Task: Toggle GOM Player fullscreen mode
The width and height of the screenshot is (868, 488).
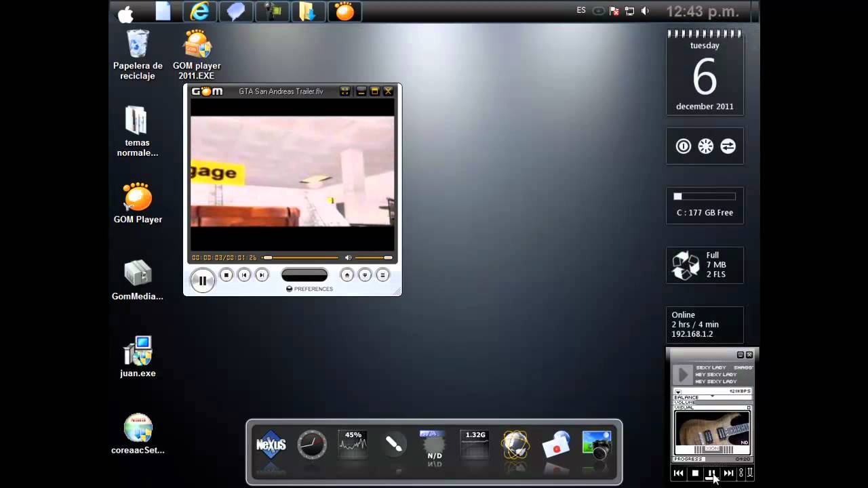Action: click(344, 91)
